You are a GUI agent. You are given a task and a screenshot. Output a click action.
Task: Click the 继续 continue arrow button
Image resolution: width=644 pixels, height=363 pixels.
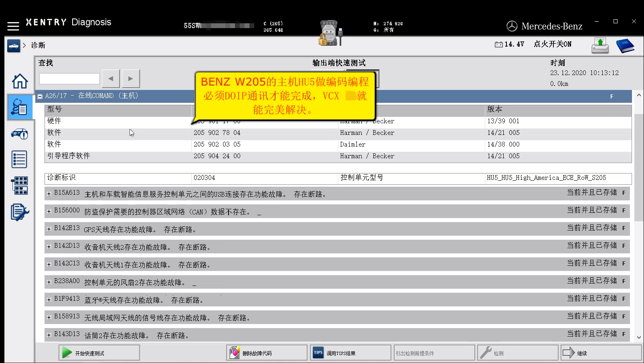click(601, 353)
